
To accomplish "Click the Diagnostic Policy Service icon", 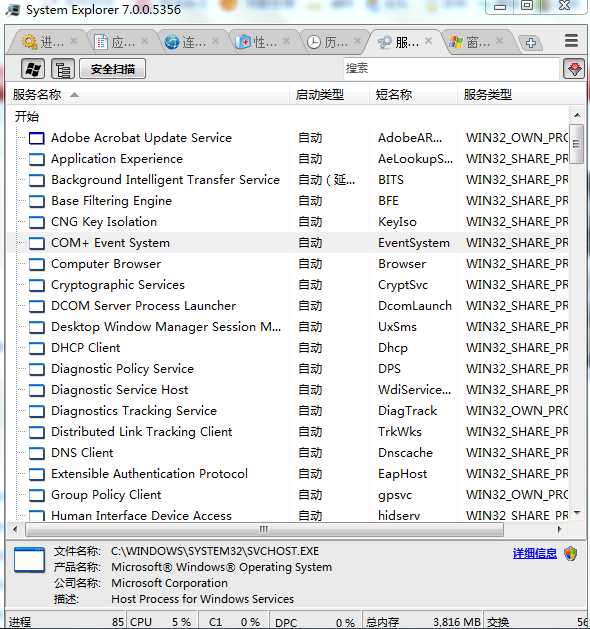I will coord(36,369).
